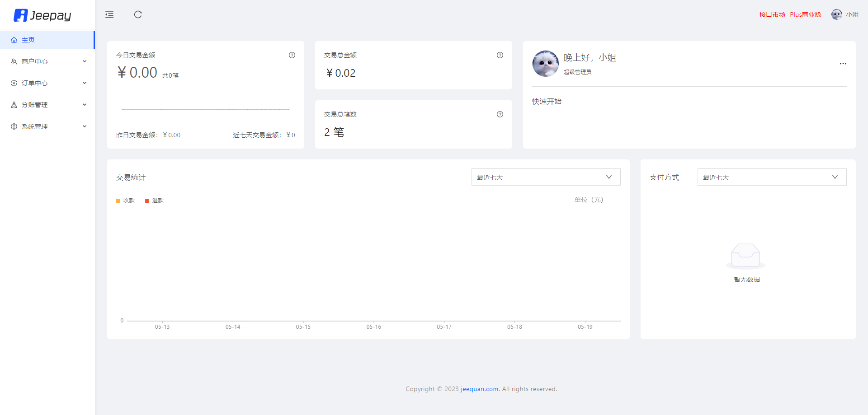The width and height of the screenshot is (868, 415).
Task: Expand the 订单中心 submenu
Action: 47,83
